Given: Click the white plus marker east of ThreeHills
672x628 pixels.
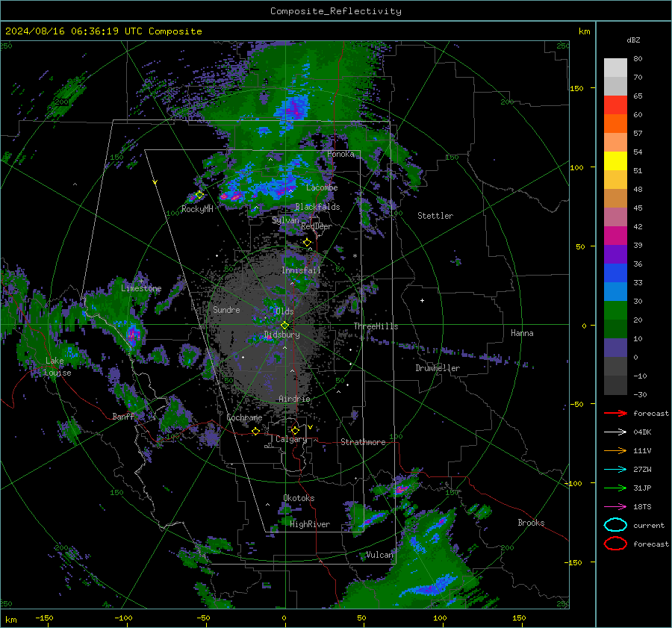Looking at the screenshot, I should tap(422, 300).
